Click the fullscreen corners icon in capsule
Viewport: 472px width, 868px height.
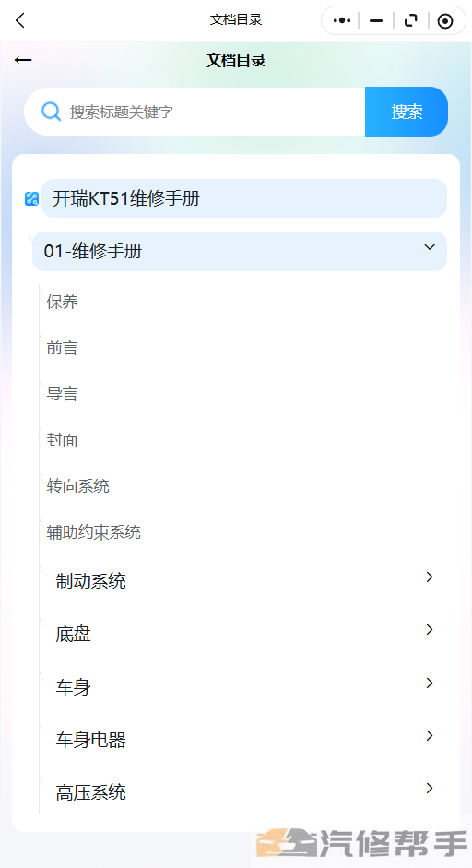coord(410,20)
